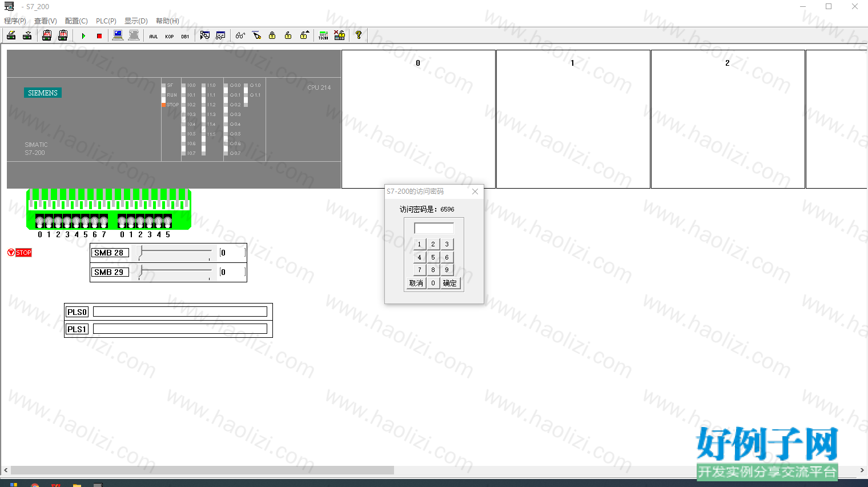Open the 配置(C) menu
The image size is (868, 487).
[x=77, y=21]
